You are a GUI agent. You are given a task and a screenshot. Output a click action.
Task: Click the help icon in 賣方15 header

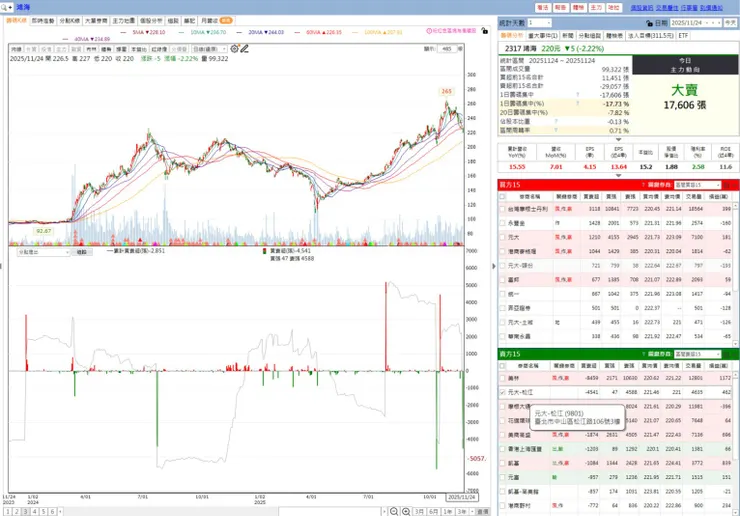pyautogui.click(x=643, y=354)
